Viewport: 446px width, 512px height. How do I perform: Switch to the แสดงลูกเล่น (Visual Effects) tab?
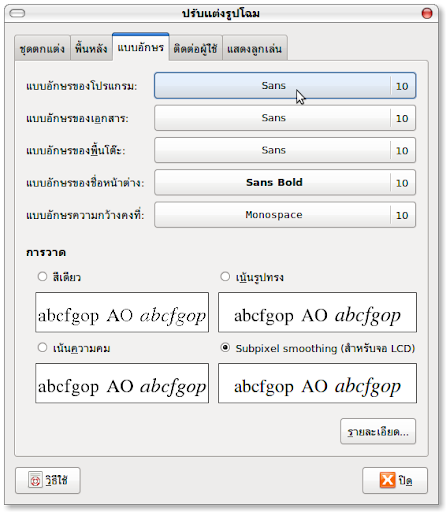tap(255, 49)
